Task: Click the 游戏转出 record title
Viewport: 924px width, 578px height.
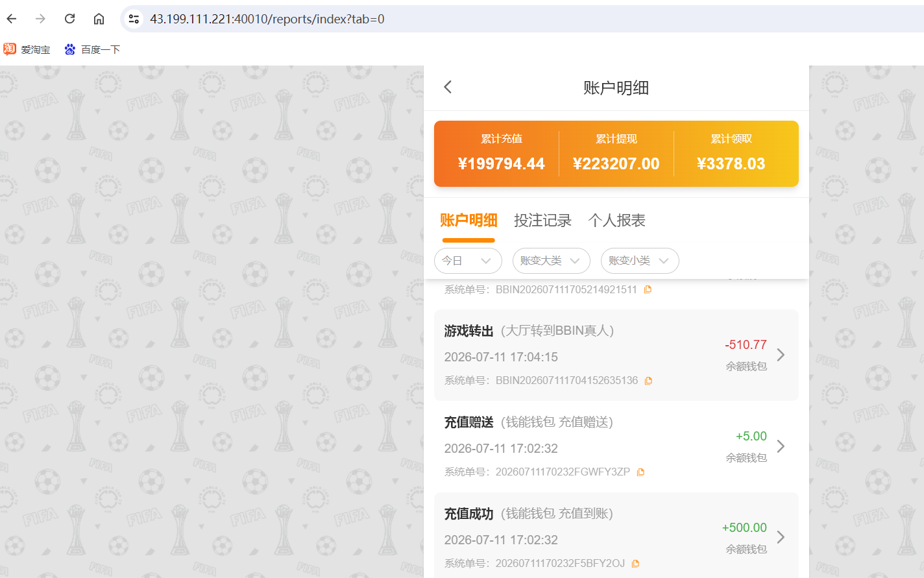Action: tap(468, 331)
